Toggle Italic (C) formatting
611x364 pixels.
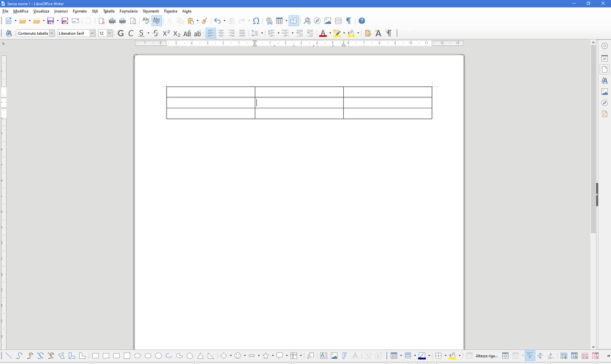tap(131, 33)
